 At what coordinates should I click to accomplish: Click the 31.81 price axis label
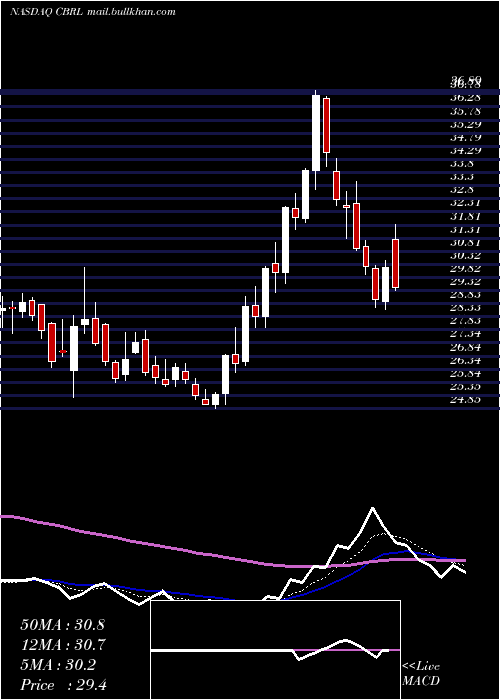click(x=466, y=216)
